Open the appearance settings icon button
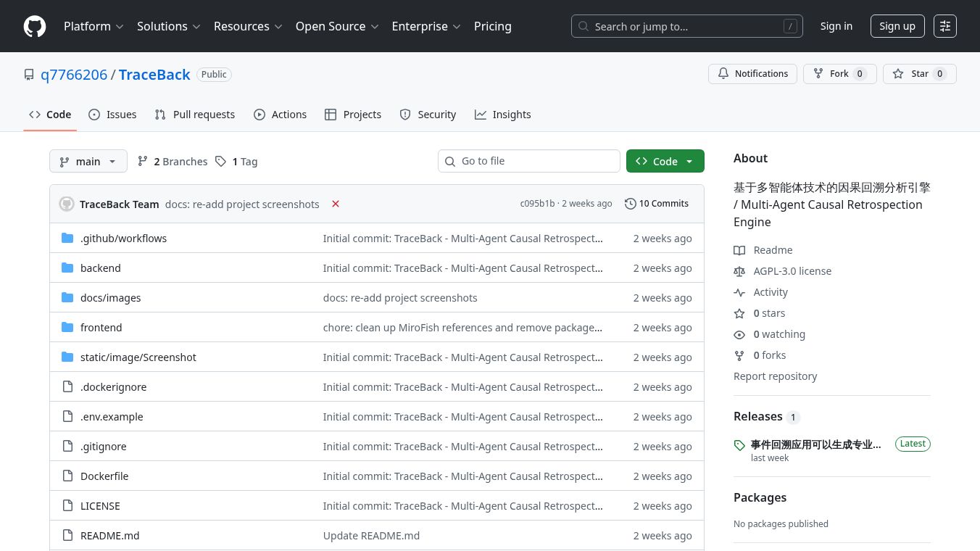The image size is (980, 551). point(944,26)
